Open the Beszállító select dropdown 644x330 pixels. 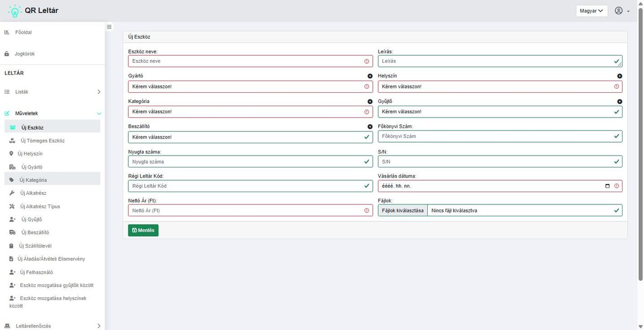[x=250, y=137]
